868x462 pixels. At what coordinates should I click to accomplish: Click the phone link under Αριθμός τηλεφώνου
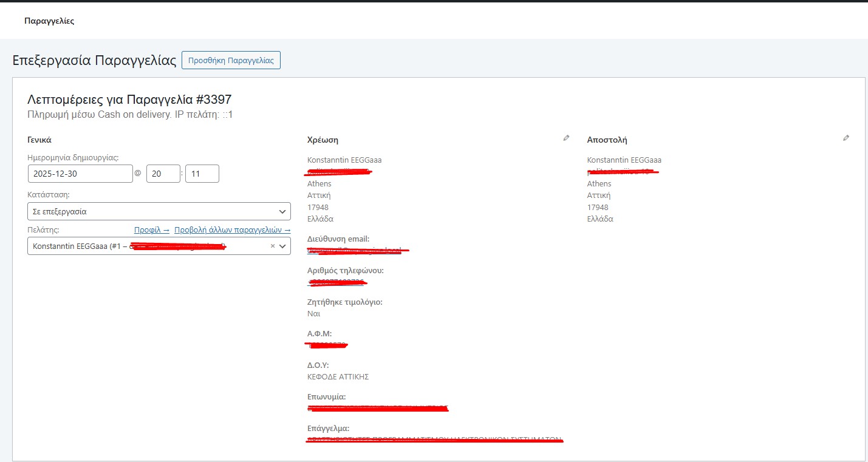[337, 282]
